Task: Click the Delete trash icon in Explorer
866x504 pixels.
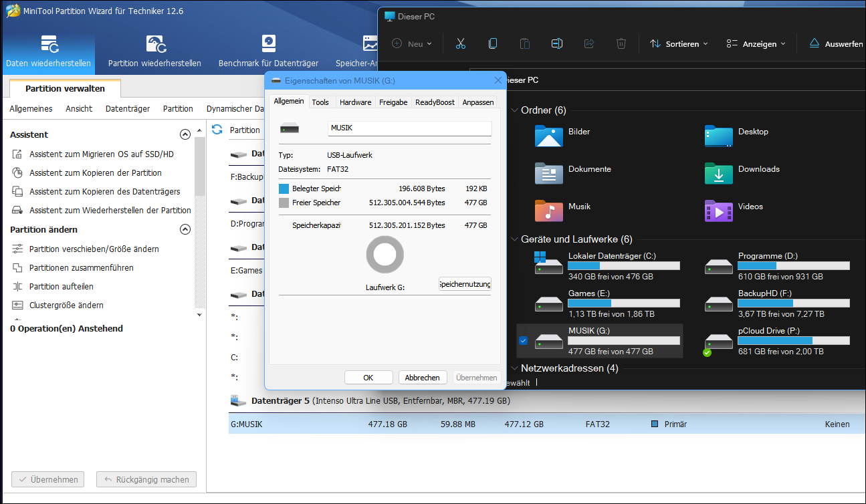Action: [x=621, y=43]
